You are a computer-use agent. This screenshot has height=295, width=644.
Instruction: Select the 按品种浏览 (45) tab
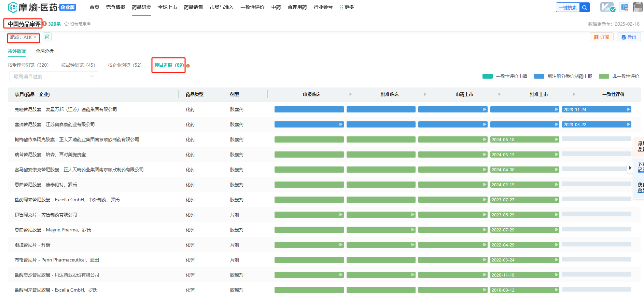78,65
